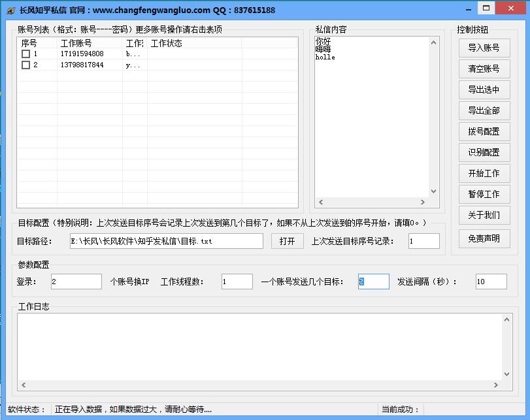Click 开始工作 to start working
This screenshot has width=530, height=420.
(x=484, y=173)
